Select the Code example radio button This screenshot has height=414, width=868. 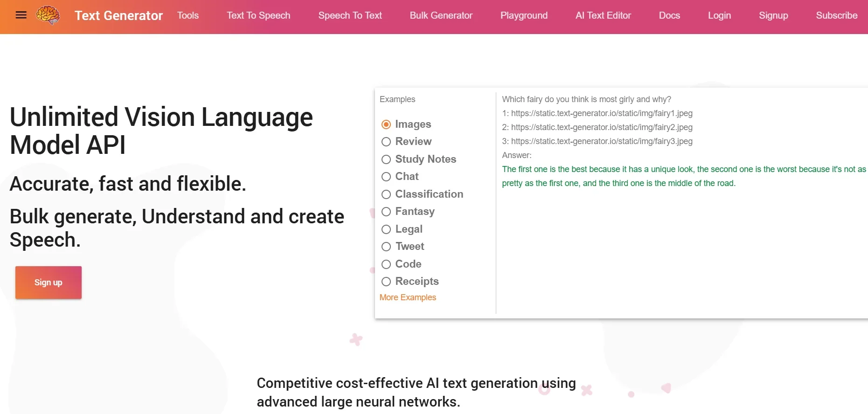[386, 264]
